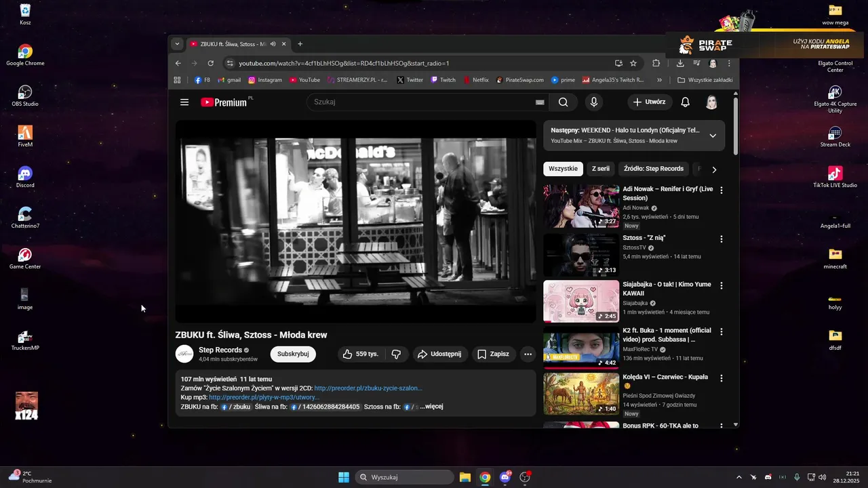Show hidden system tray icons
Screen dimensions: 868x488
[738, 477]
